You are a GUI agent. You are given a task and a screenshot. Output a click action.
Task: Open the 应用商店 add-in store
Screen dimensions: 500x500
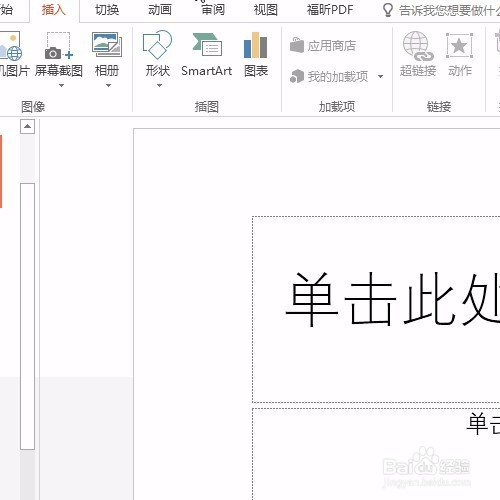[x=323, y=45]
